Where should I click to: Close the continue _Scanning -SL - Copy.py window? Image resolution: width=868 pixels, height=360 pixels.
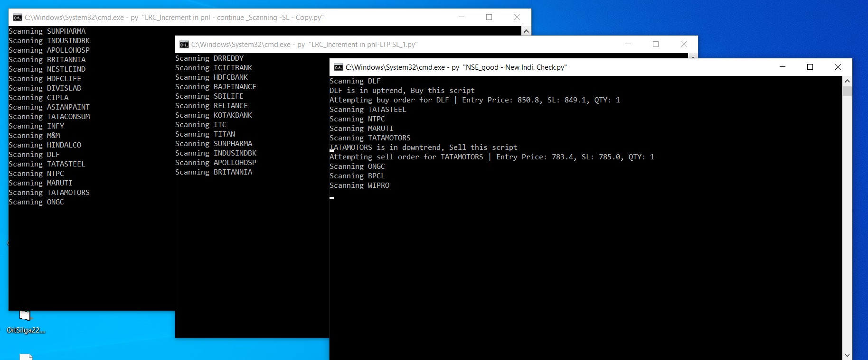point(517,17)
